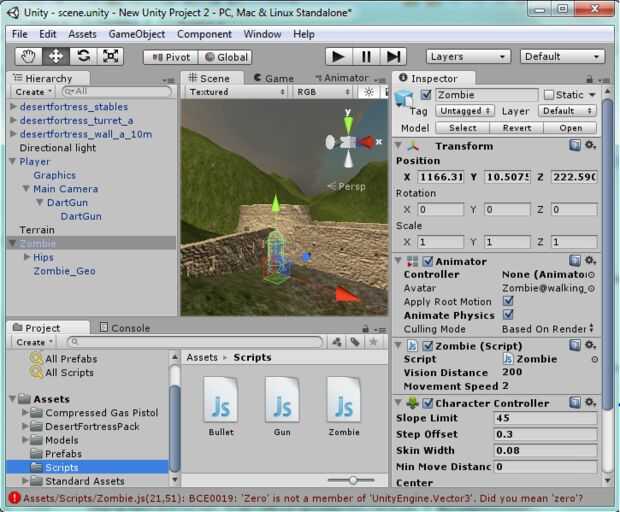This screenshot has height=512, width=620.
Task: Open Zombie Script gear settings
Action: pos(590,345)
